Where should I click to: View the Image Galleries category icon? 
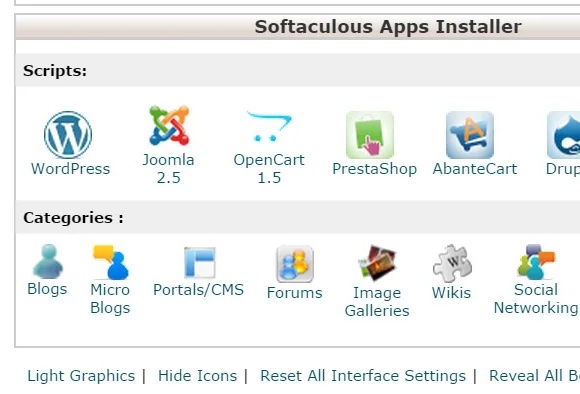[377, 263]
